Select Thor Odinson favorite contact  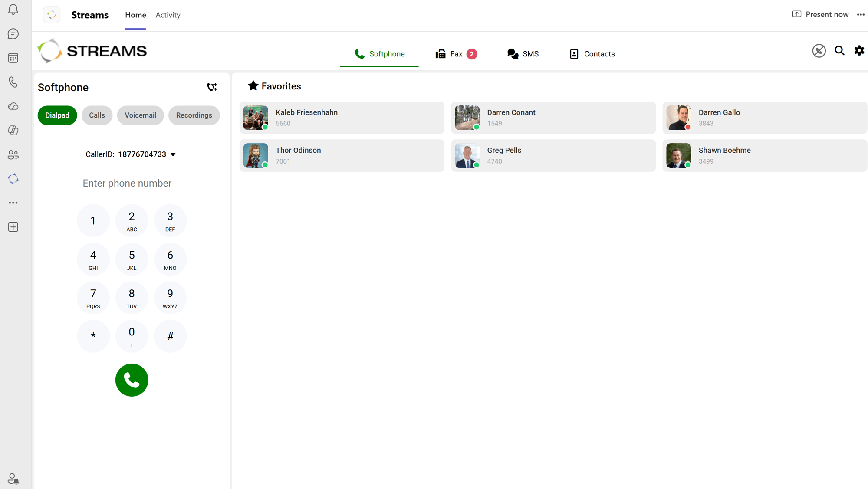342,155
